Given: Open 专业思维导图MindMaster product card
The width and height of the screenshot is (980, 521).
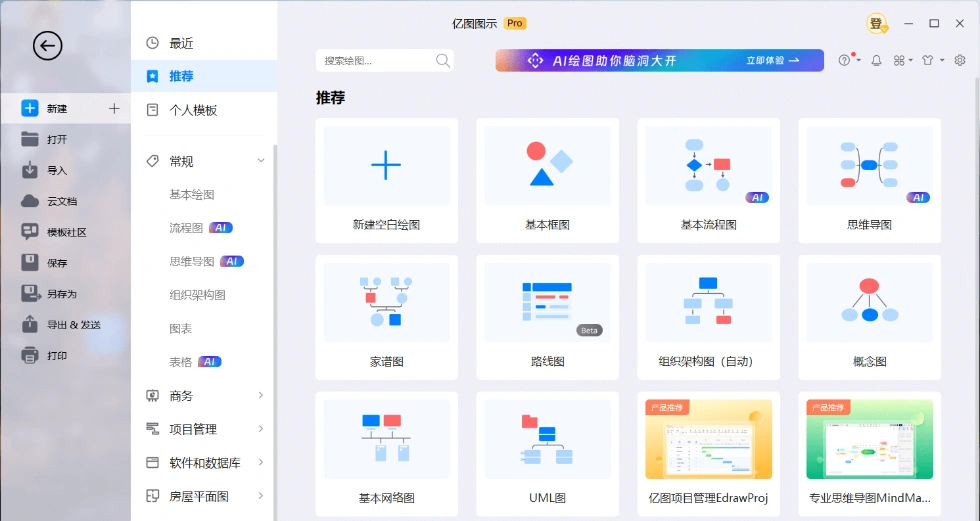Looking at the screenshot, I should (x=869, y=454).
